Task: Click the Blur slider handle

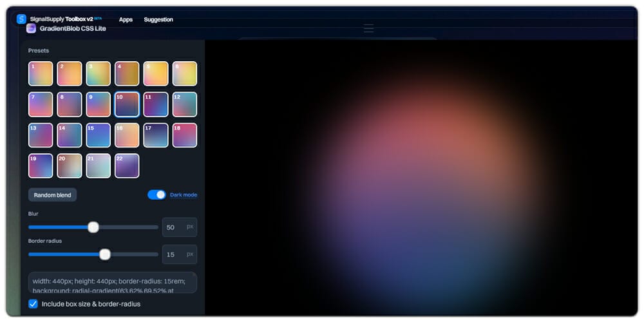Action: [x=93, y=227]
